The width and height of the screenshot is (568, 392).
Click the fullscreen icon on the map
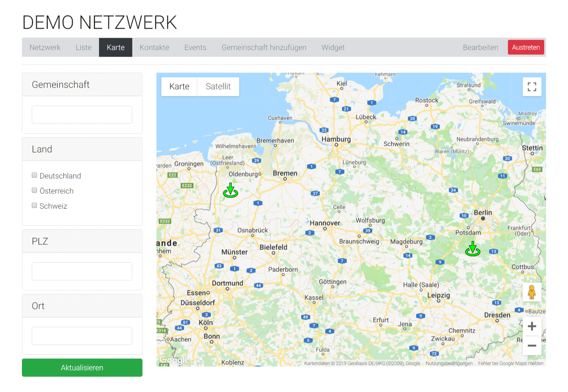[532, 86]
